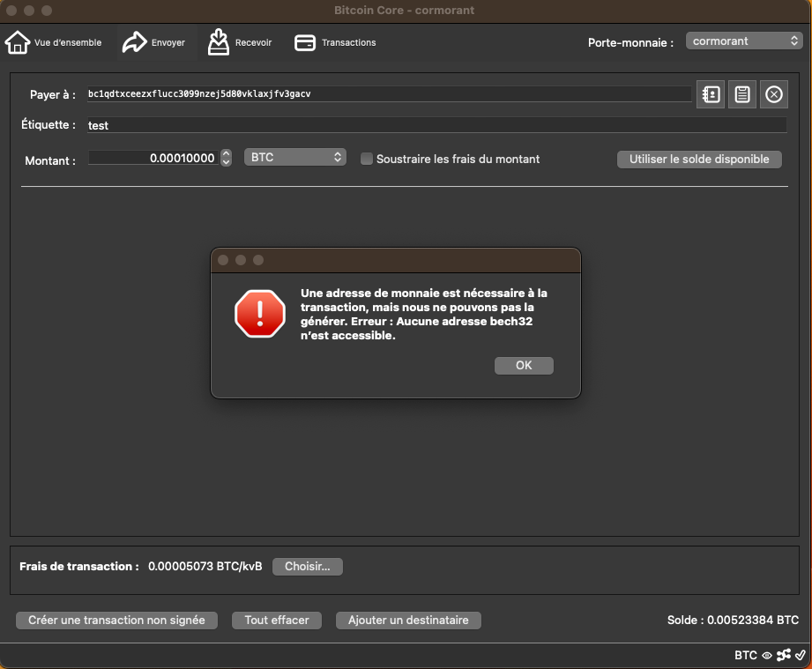Image resolution: width=812 pixels, height=669 pixels.
Task: Click the red error stop icon in the dialog
Action: (260, 314)
